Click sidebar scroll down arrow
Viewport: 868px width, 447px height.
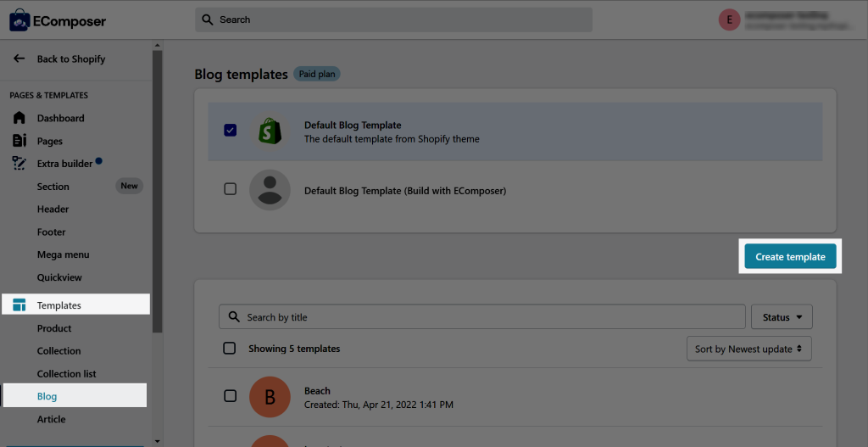tap(157, 441)
